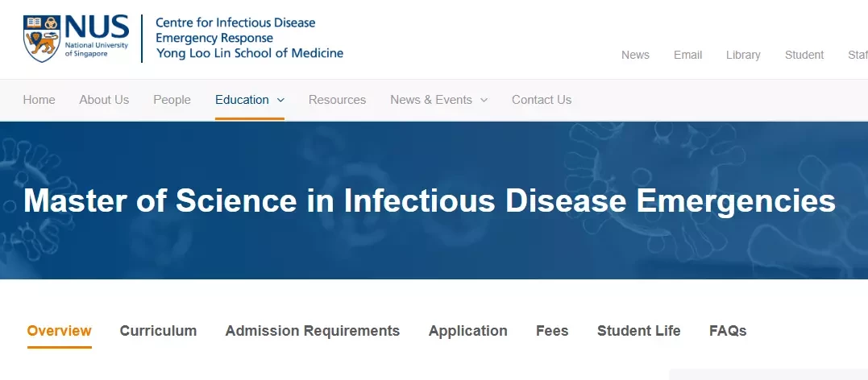868x380 pixels.
Task: Select the FAQs tab
Action: (728, 331)
